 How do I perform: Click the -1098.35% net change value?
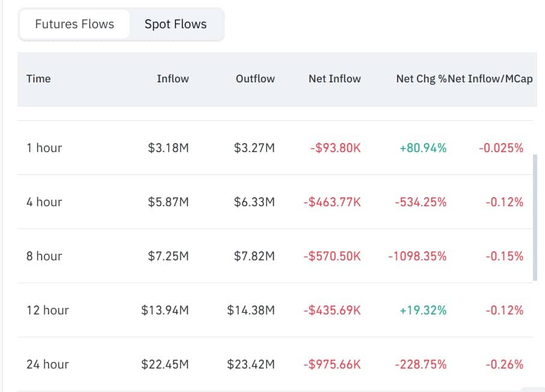pyautogui.click(x=417, y=256)
